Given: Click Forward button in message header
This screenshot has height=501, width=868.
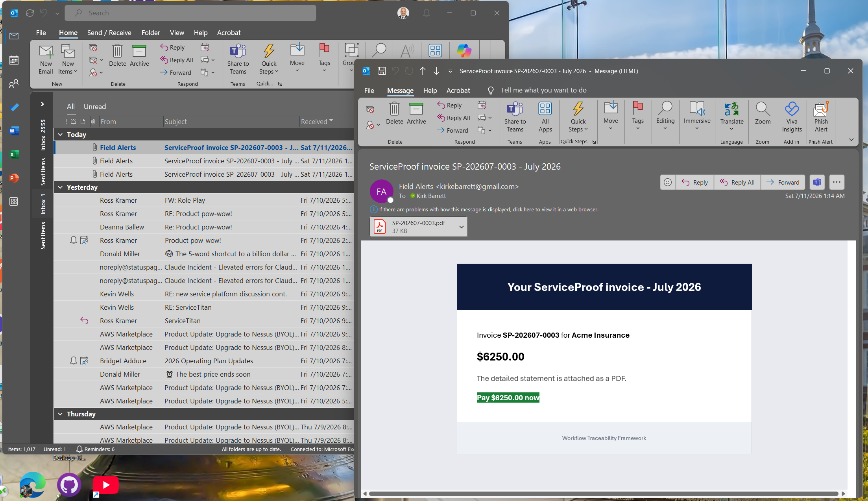Looking at the screenshot, I should [x=783, y=182].
